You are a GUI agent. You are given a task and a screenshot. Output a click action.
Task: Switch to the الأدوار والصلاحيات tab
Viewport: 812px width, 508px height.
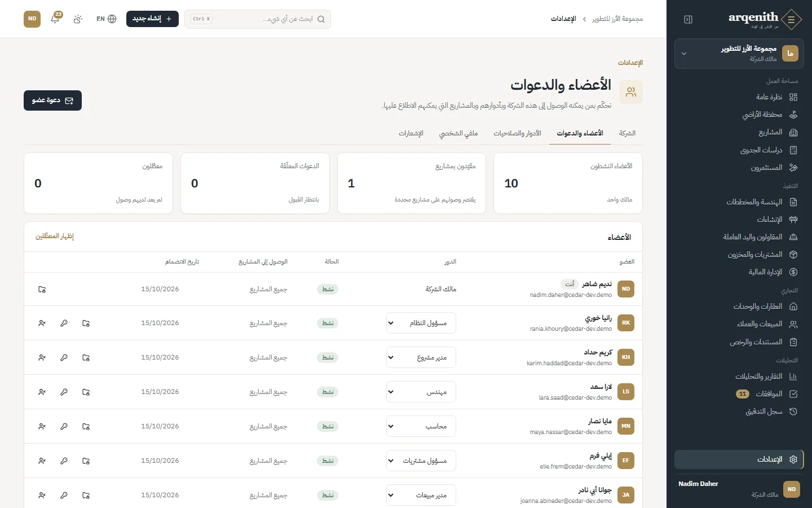click(x=517, y=133)
